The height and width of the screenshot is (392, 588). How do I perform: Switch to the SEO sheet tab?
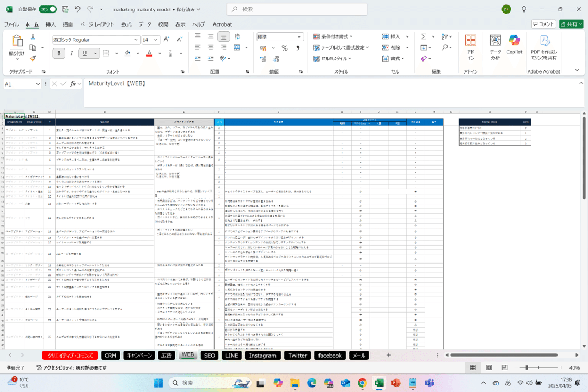(209, 355)
